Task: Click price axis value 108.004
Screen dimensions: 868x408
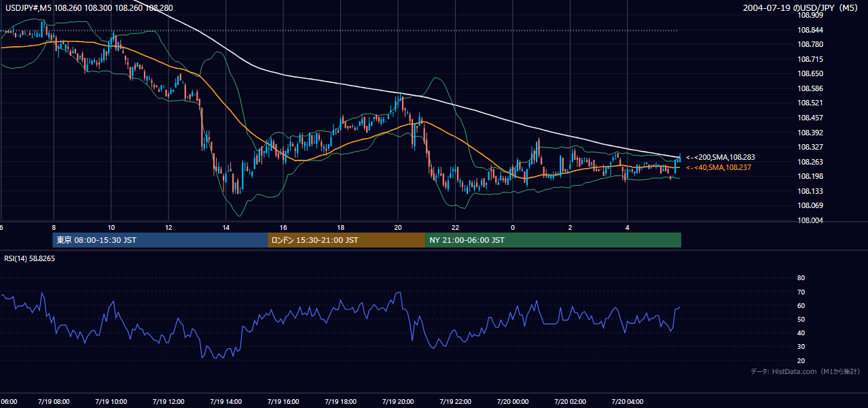Action: click(x=810, y=220)
